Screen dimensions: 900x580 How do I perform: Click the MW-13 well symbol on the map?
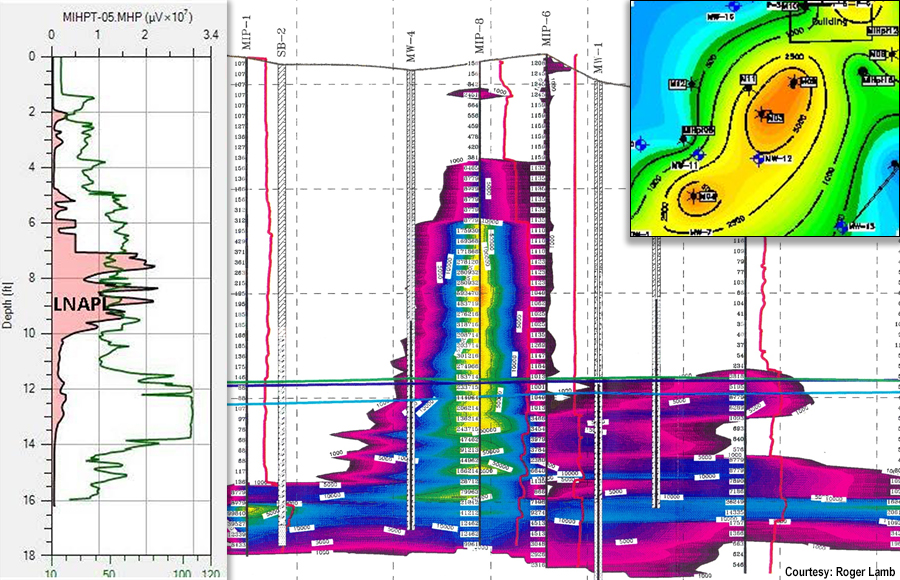pos(842,226)
